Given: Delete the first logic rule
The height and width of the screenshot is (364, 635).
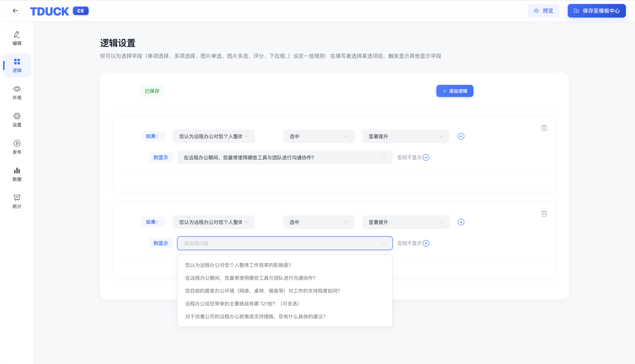Looking at the screenshot, I should click(x=544, y=128).
